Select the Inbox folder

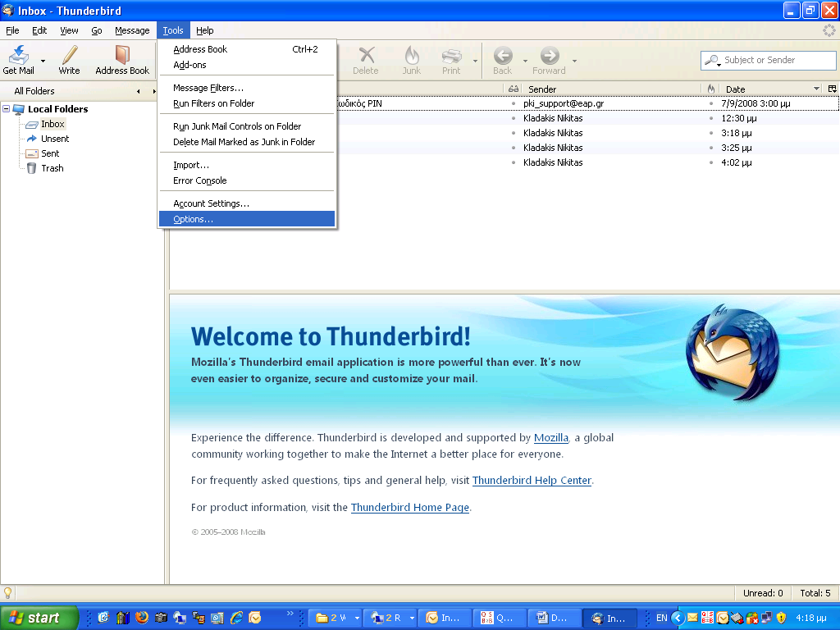(52, 124)
